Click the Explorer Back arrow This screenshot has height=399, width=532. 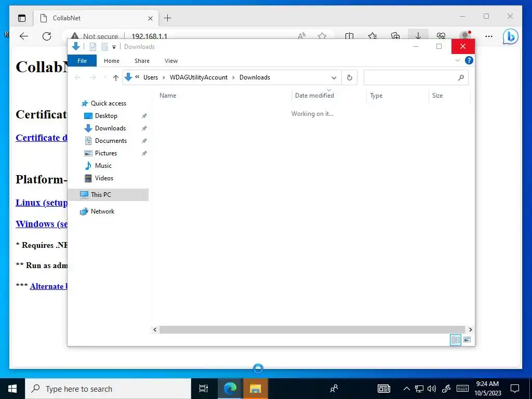(77, 78)
